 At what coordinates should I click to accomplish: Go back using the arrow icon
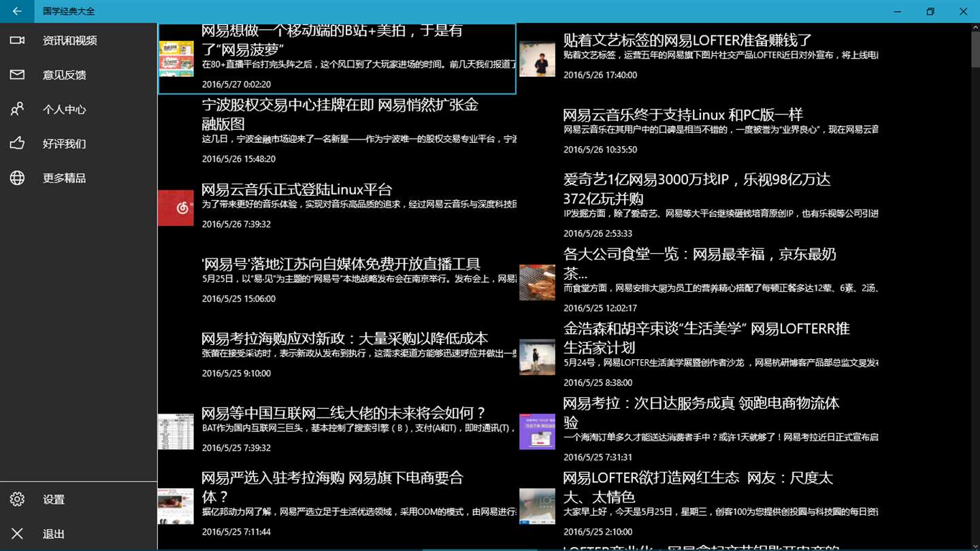[x=17, y=12]
